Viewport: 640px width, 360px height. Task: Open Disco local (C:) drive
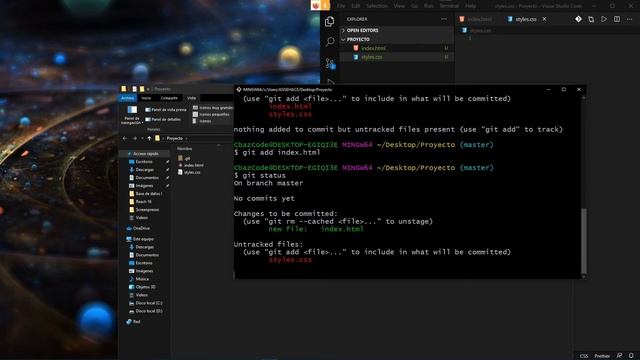(145, 303)
